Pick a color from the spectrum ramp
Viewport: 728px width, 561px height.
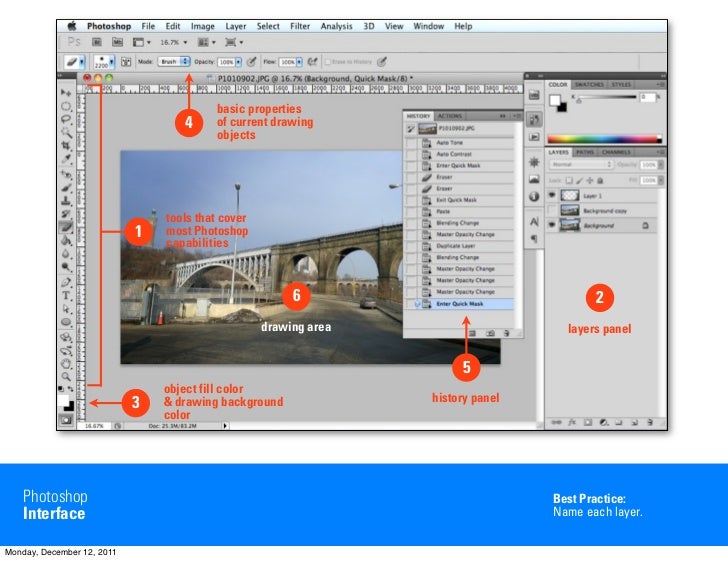click(604, 139)
